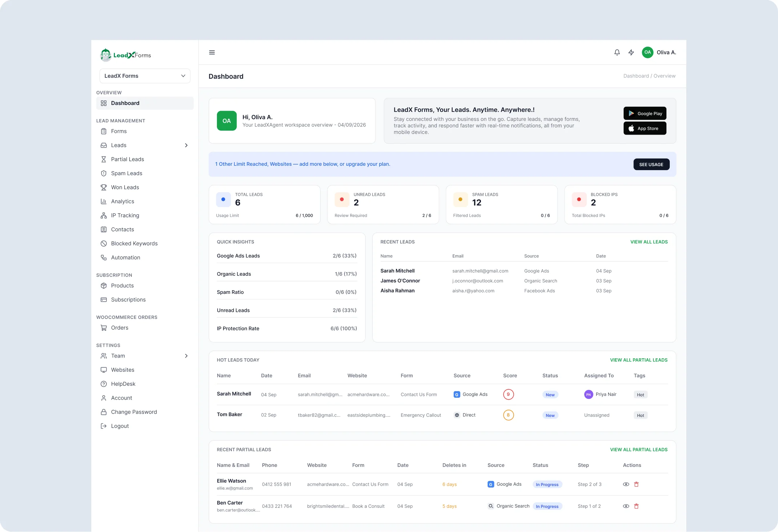Click the Hot tag on Tom Baker's row
The height and width of the screenshot is (532, 778).
coord(640,415)
